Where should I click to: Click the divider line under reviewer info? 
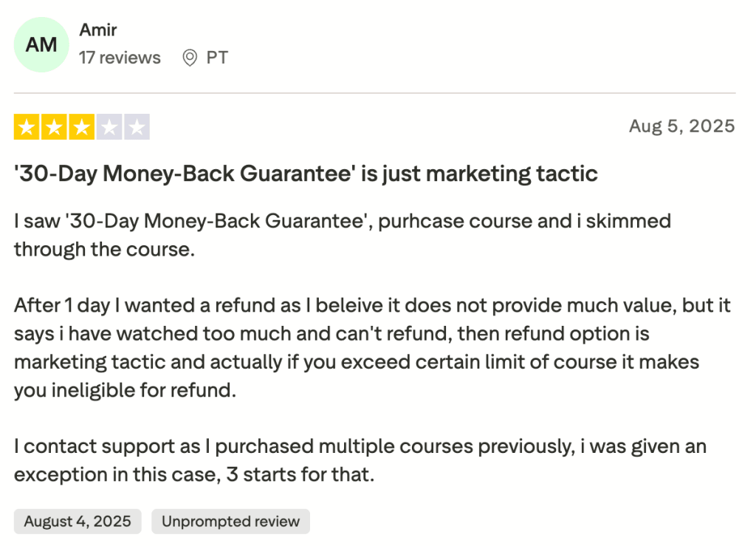click(x=375, y=92)
